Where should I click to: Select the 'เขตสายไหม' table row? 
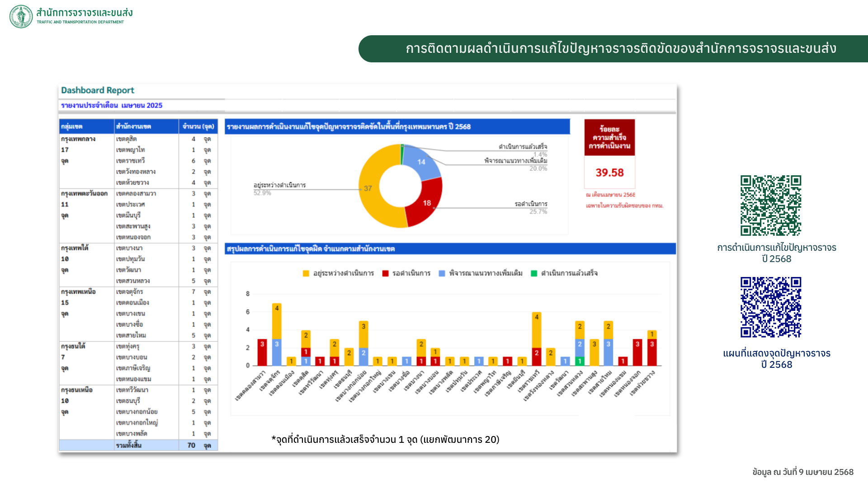pos(166,336)
